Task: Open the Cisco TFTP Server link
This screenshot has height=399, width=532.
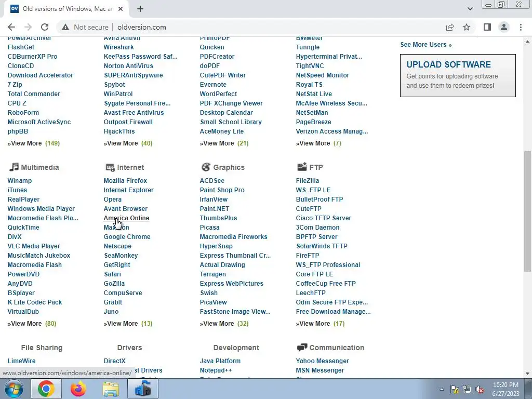Action: click(323, 218)
